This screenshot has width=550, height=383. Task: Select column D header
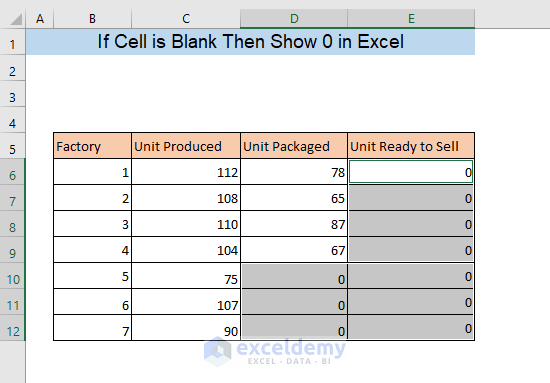[x=294, y=19]
